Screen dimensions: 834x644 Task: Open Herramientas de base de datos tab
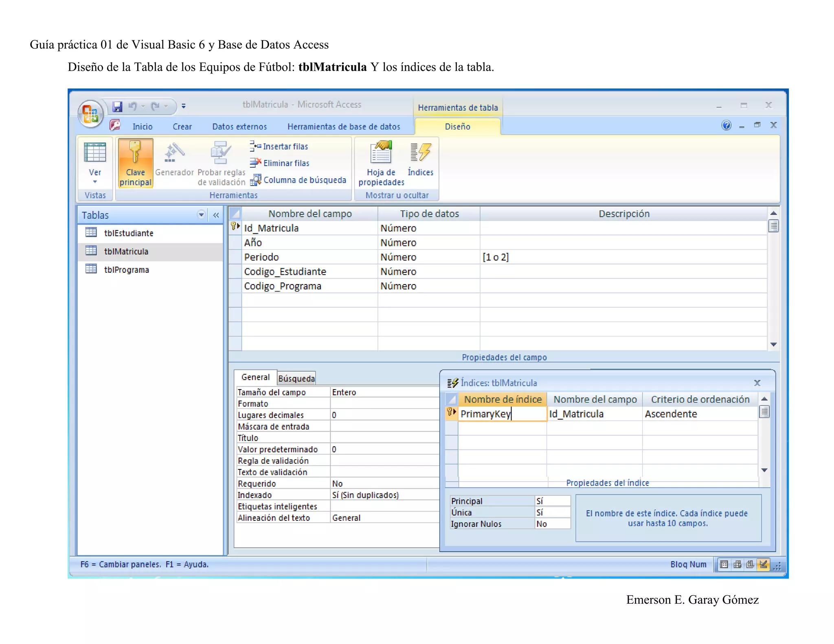click(x=344, y=127)
